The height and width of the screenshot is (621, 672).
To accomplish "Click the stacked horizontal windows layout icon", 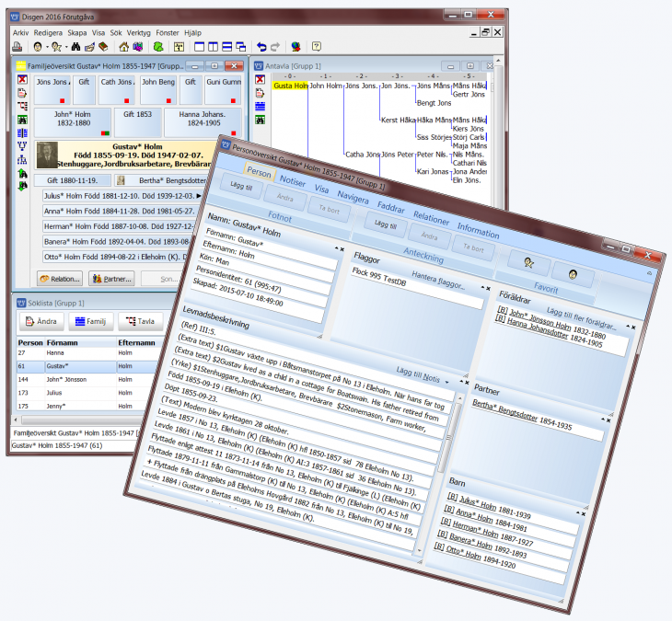I will point(226,47).
